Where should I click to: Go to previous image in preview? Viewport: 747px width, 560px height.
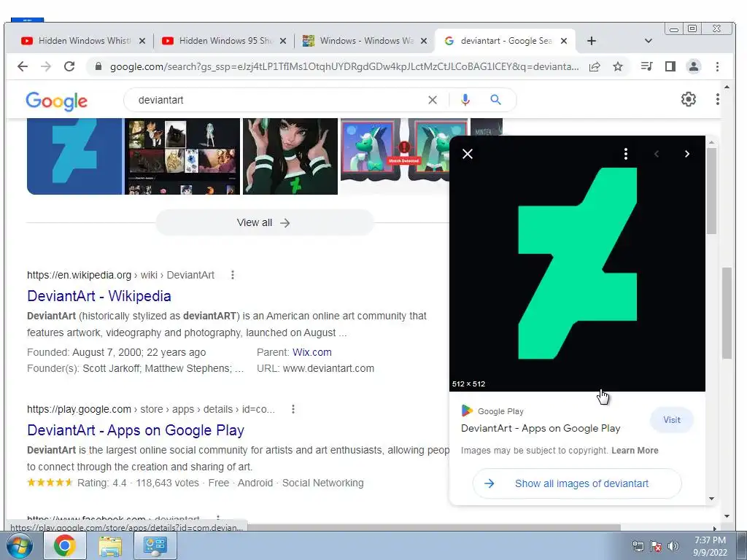point(657,154)
